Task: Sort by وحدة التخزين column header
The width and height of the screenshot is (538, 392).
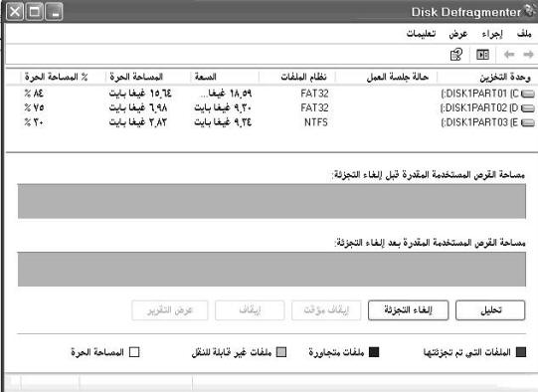Action: (487, 77)
